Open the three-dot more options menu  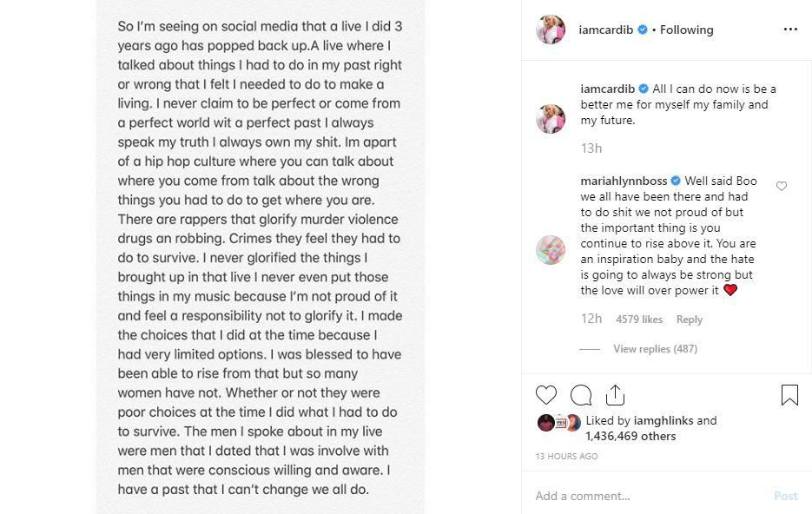[789, 30]
